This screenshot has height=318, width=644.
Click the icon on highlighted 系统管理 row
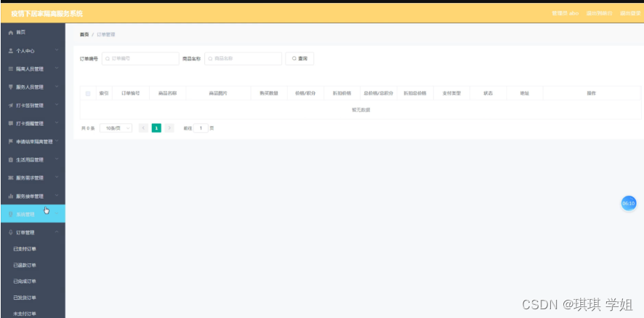11,215
